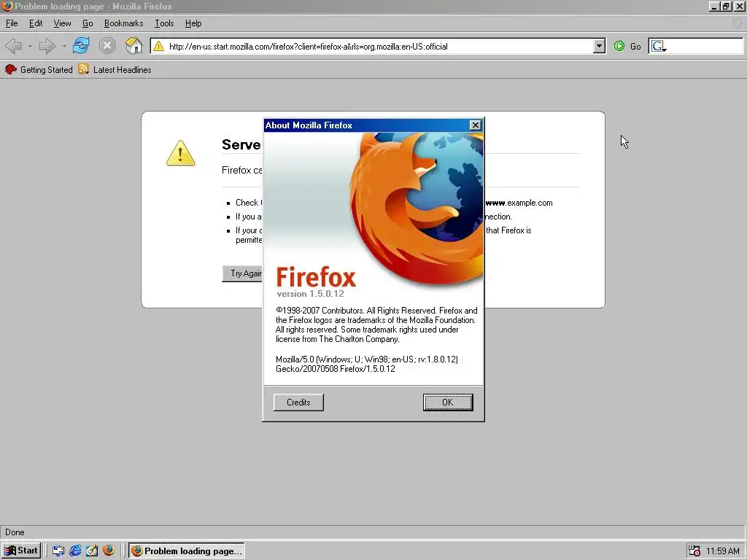
Task: Open the Edit menu
Action: 36,23
